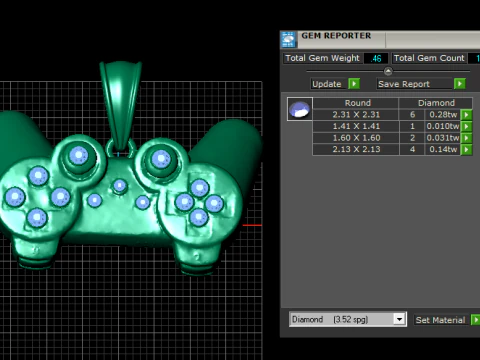Image resolution: width=480 pixels, height=360 pixels.
Task: Select the 1.60 X 1.60 size cell
Action: (356, 138)
